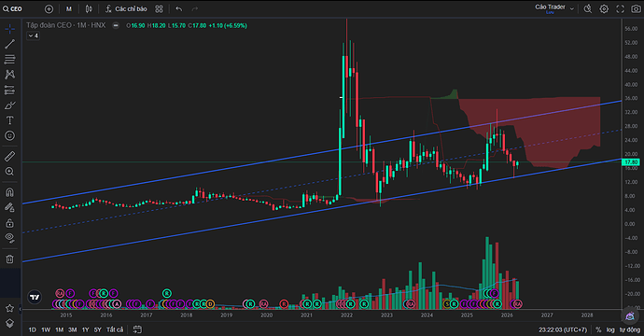The image size is (644, 336).
Task: Select the crosshair cursor tool
Action: coord(10,29)
